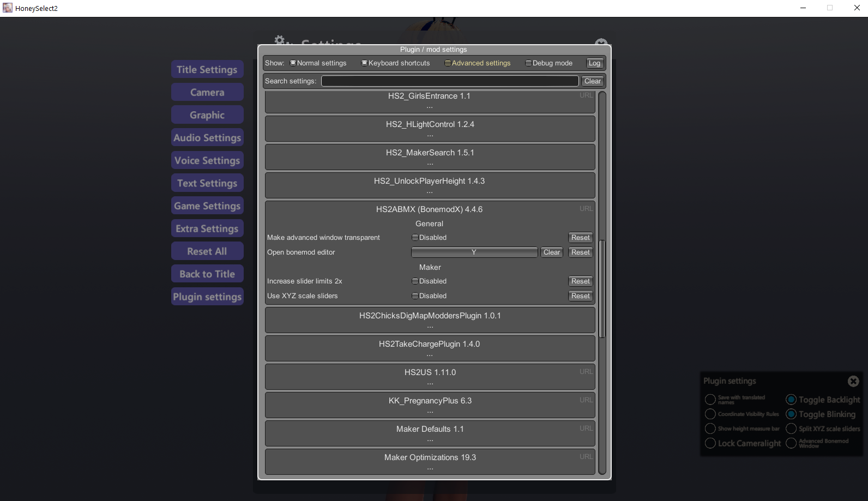The width and height of the screenshot is (868, 501).
Task: Toggle Show height measure bar option
Action: coord(710,428)
